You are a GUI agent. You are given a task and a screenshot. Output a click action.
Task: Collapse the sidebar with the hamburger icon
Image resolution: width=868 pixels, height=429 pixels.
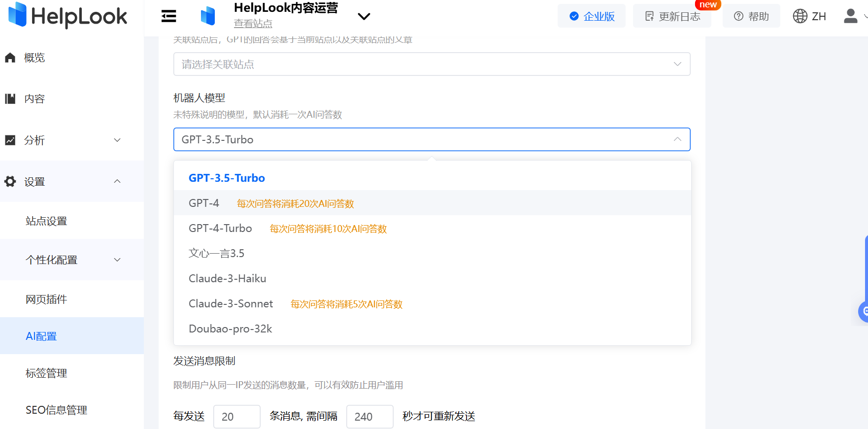pos(169,16)
